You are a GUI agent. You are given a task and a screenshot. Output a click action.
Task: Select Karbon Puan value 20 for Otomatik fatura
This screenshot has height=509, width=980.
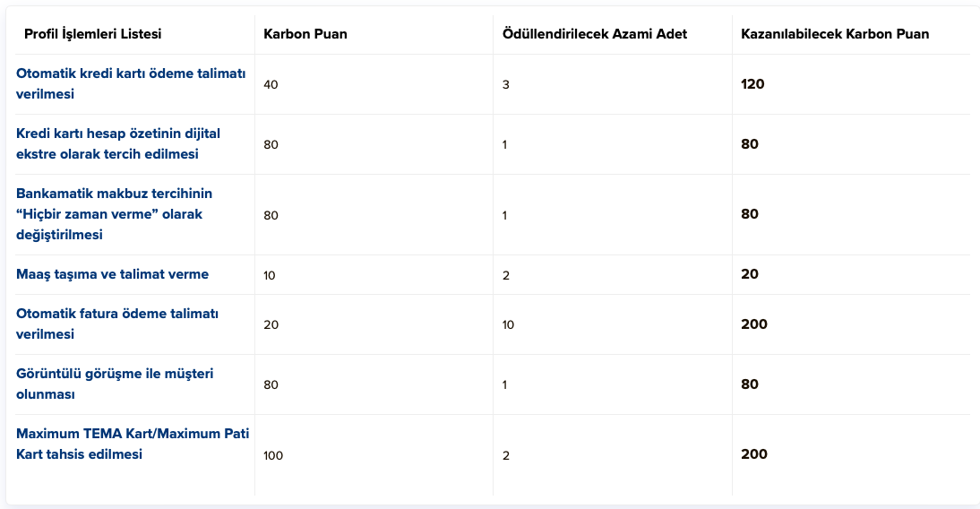click(x=271, y=324)
